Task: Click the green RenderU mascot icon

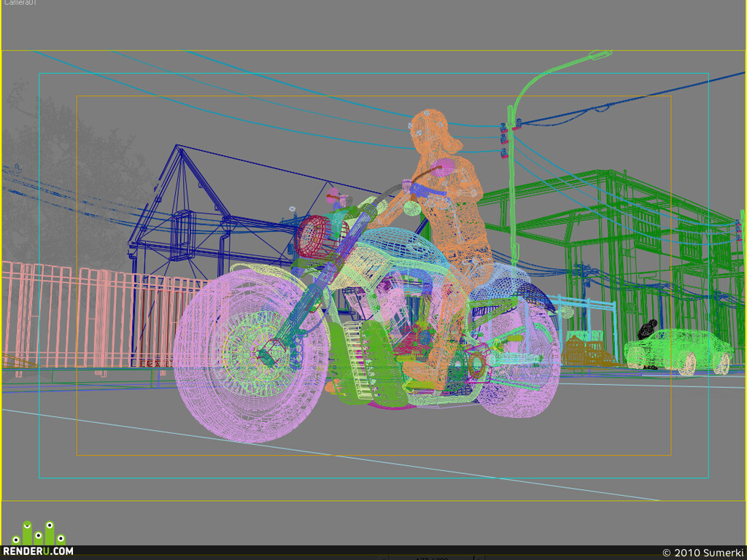Action: point(38,533)
